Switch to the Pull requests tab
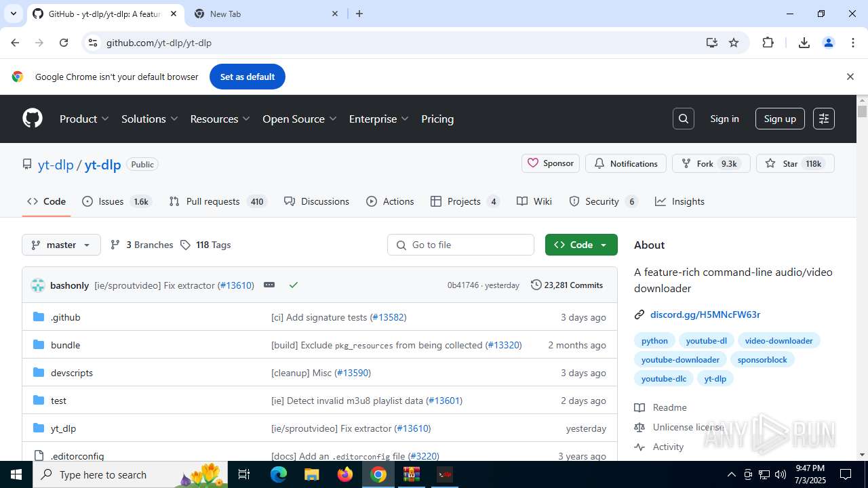This screenshot has width=868, height=488. pyautogui.click(x=218, y=201)
